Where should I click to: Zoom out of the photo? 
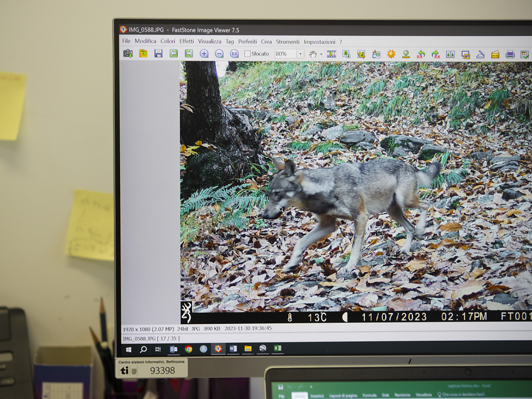218,54
